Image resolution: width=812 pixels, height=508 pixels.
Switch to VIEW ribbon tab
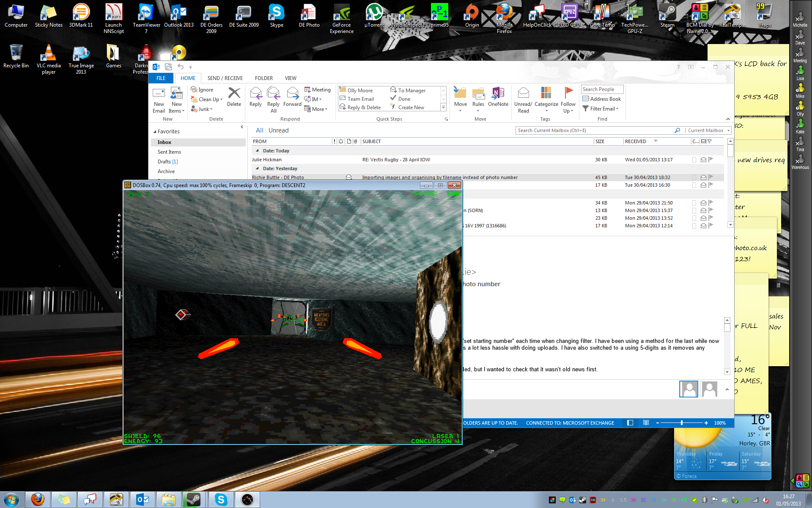click(x=291, y=78)
